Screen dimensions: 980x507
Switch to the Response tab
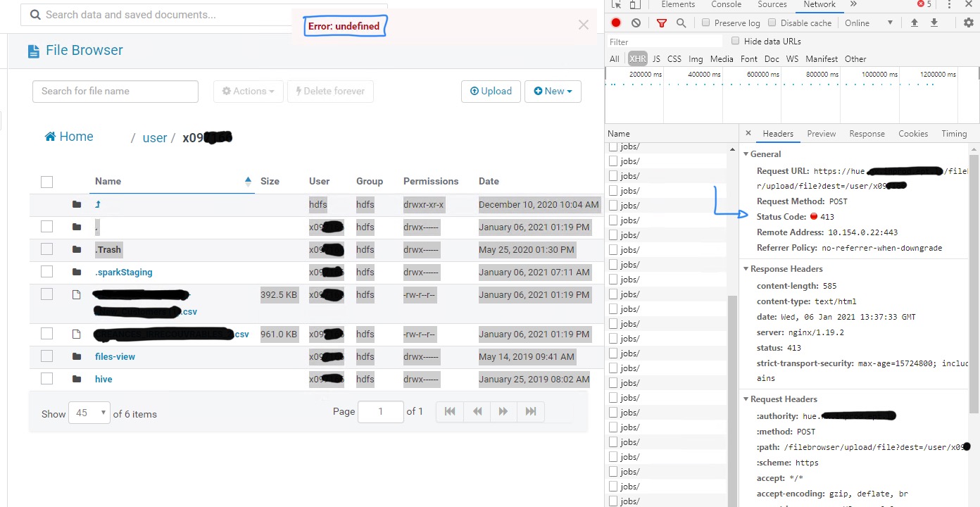867,134
